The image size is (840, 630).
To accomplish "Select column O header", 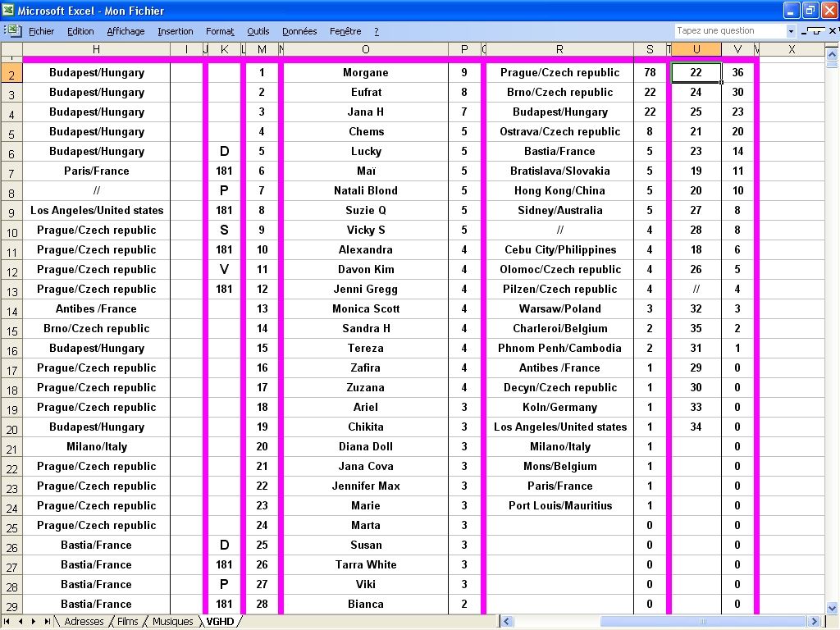I will pos(365,49).
